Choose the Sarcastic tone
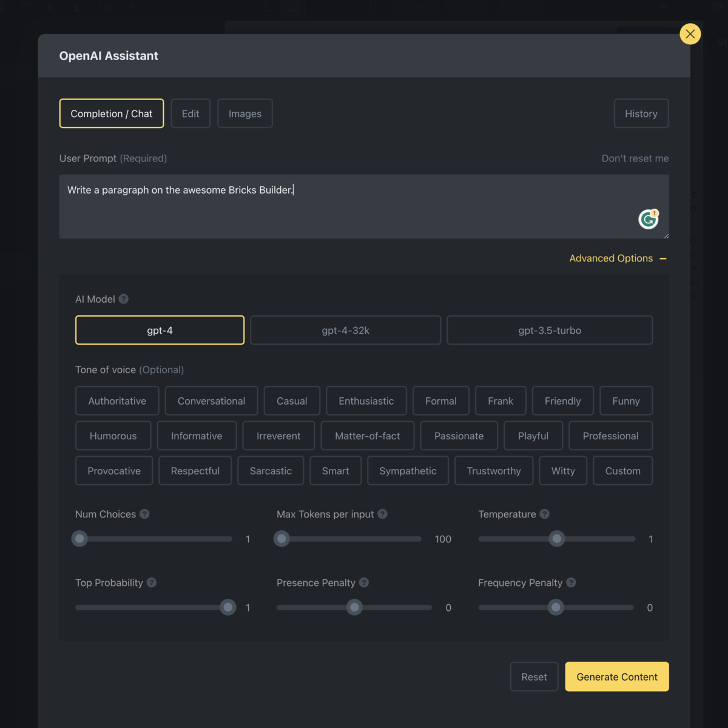The width and height of the screenshot is (728, 728). [x=271, y=471]
